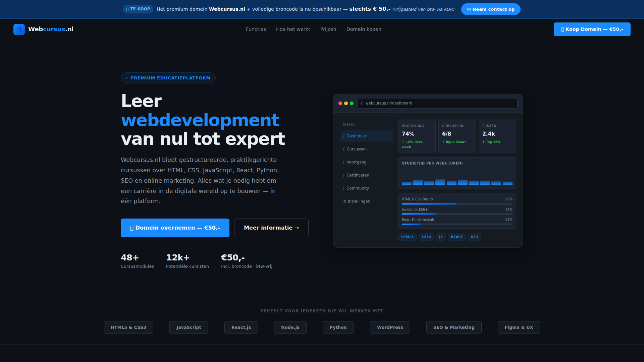Click the Webcursus.nl logo icon
The image size is (644, 362).
[x=19, y=29]
